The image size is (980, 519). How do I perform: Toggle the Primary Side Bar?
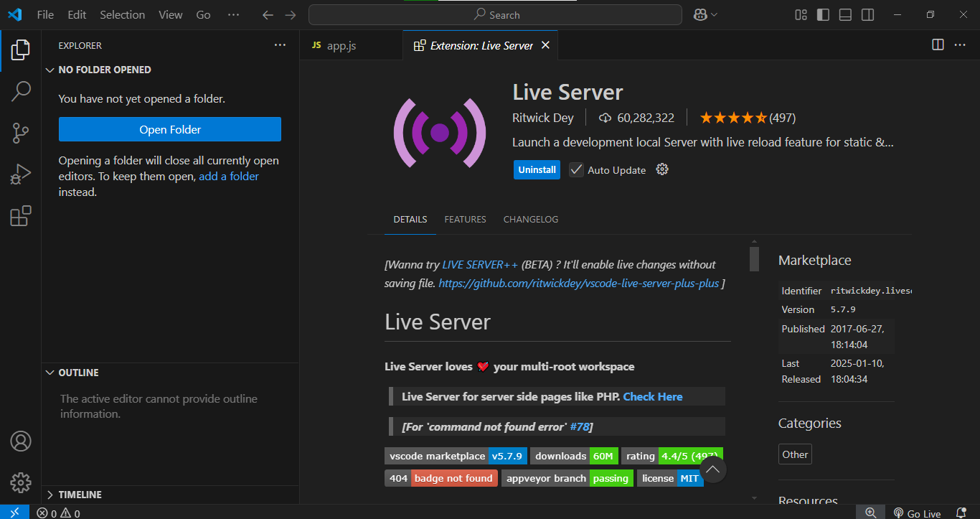pyautogui.click(x=824, y=14)
